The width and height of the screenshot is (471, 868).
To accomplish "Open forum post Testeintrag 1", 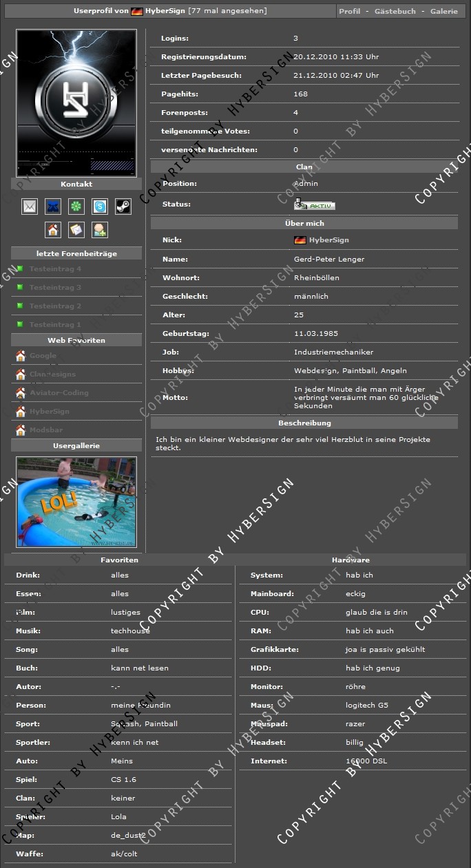I will tap(55, 325).
